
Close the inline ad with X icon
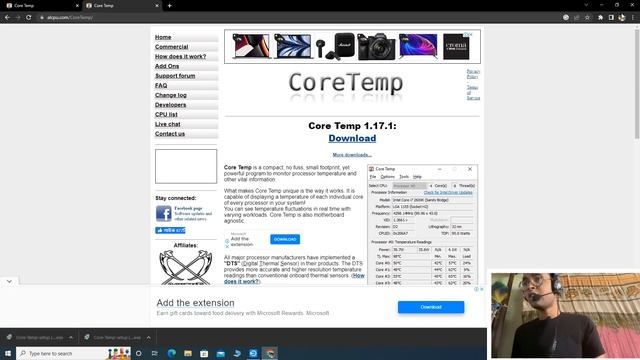(227, 246)
